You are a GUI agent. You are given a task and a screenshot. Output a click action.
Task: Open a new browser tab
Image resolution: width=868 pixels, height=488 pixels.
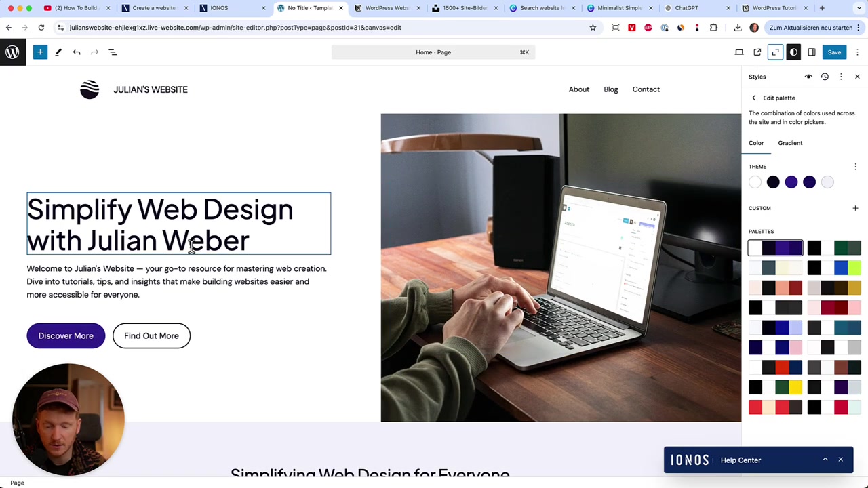(822, 8)
